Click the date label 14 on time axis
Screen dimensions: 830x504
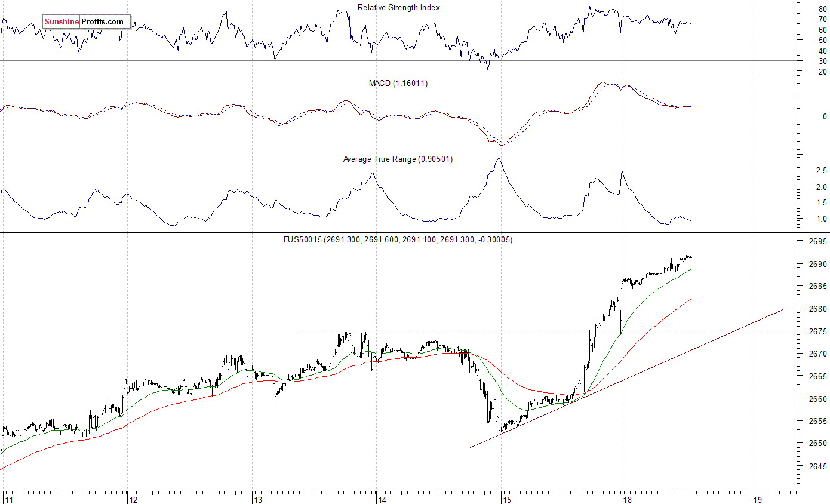pos(383,499)
